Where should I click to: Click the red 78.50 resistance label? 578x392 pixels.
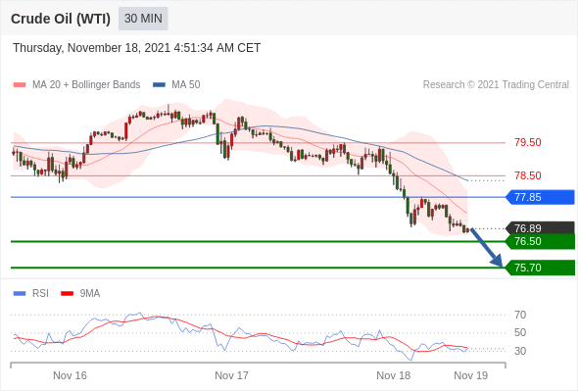528,175
